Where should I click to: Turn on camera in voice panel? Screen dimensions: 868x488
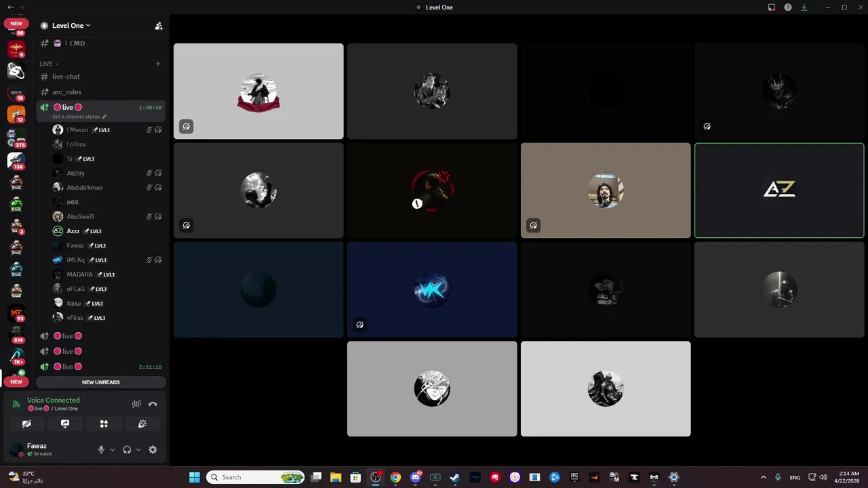(26, 424)
